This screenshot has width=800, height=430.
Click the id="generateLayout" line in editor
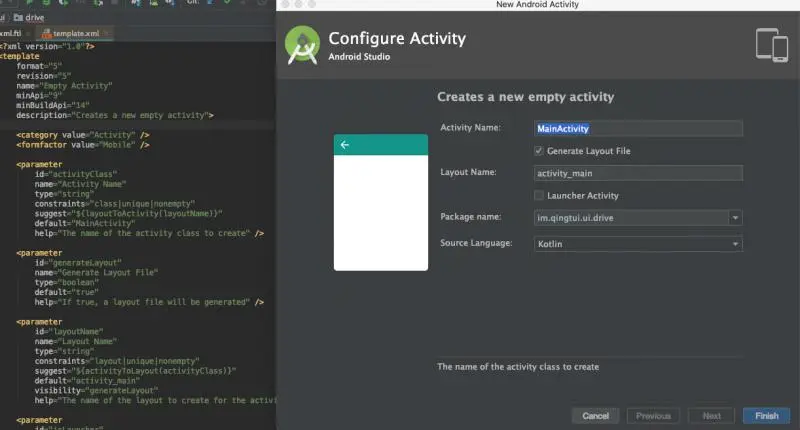click(x=78, y=263)
